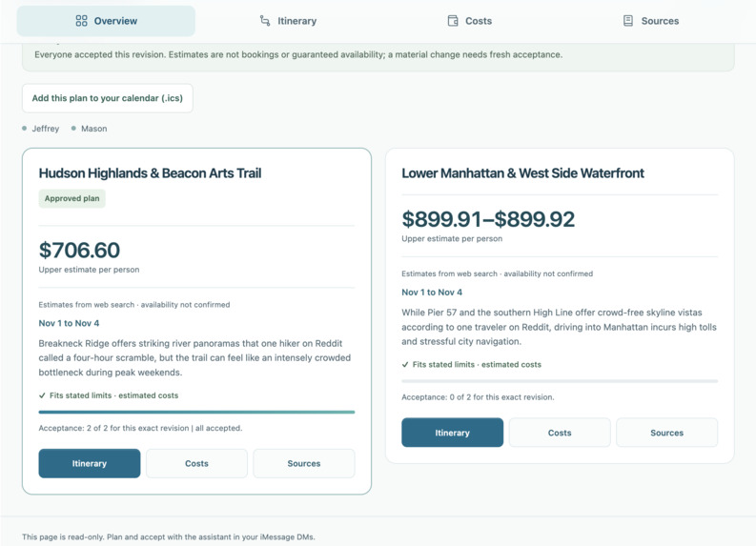
Task: Open Itinerary for Hudson Highlands plan
Action: coord(90,464)
